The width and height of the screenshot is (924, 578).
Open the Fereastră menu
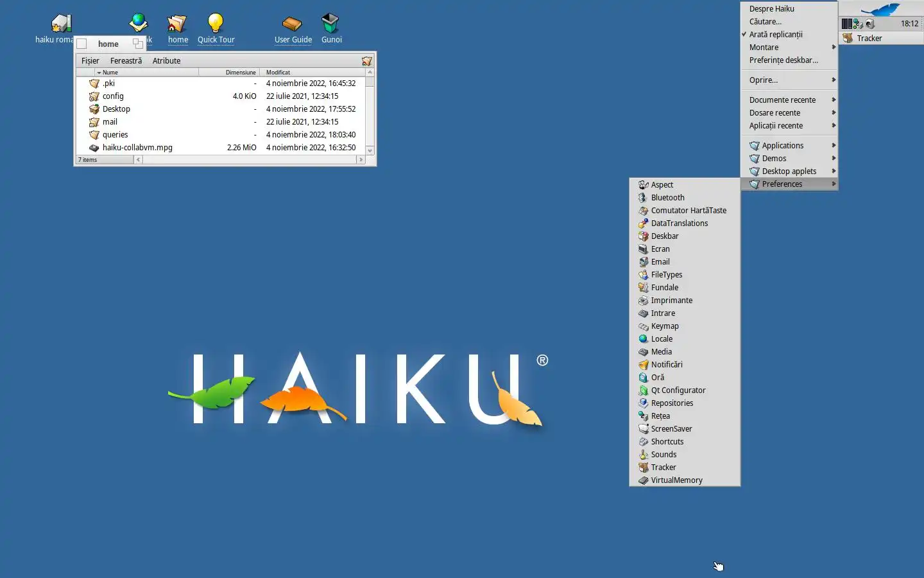(x=126, y=61)
